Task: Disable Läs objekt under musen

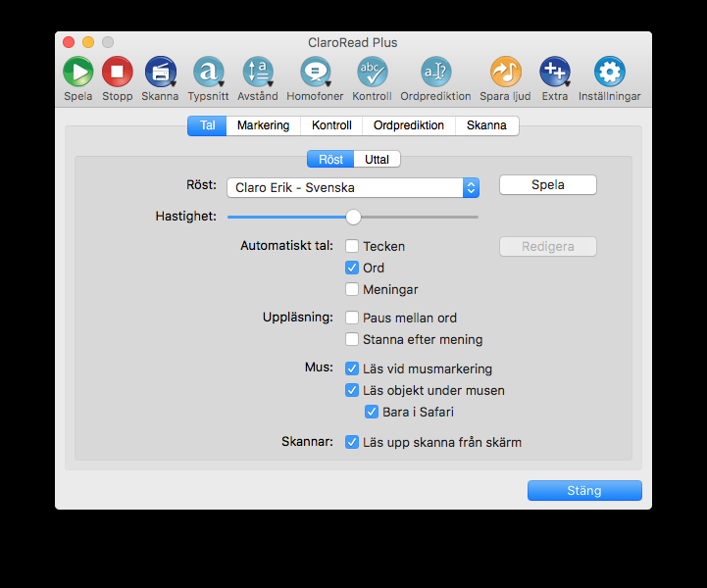Action: click(352, 390)
